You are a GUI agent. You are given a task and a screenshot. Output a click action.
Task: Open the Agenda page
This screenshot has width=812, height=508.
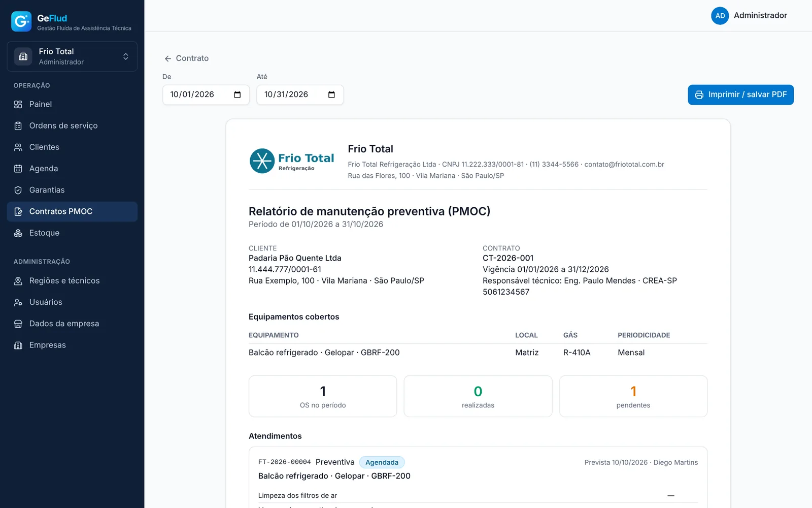72,169
